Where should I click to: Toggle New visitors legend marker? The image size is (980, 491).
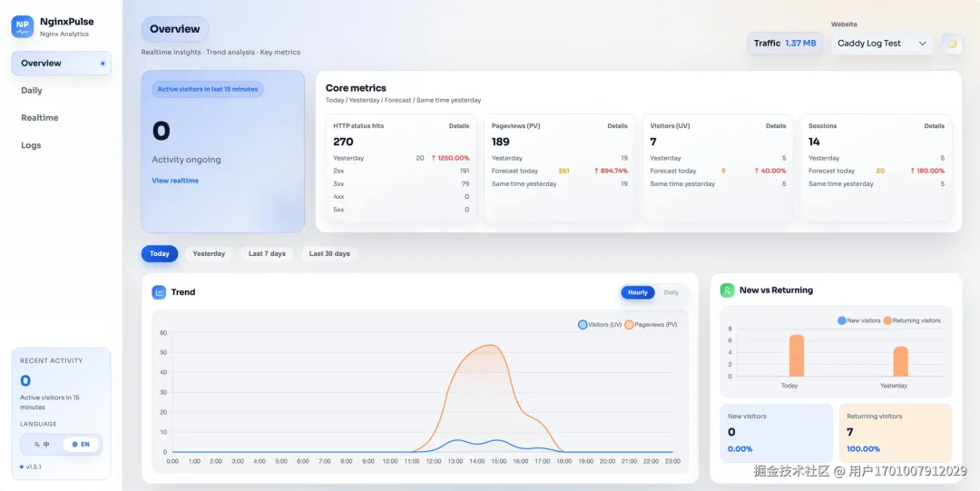[x=841, y=320]
